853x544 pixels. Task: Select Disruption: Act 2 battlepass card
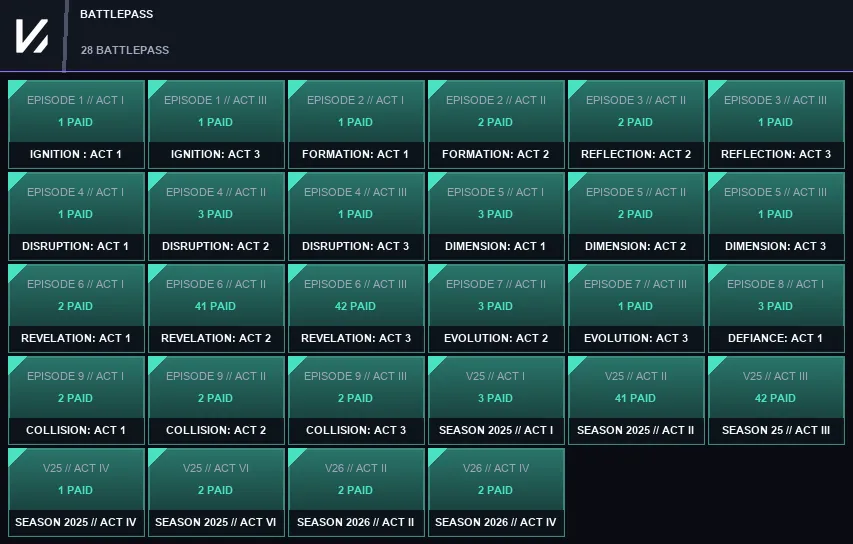click(x=216, y=217)
